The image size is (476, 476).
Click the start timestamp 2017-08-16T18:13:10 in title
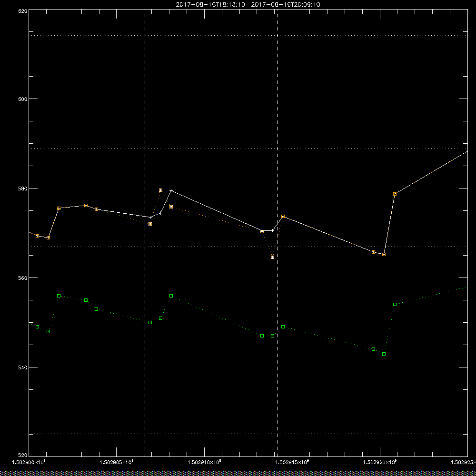210,5
